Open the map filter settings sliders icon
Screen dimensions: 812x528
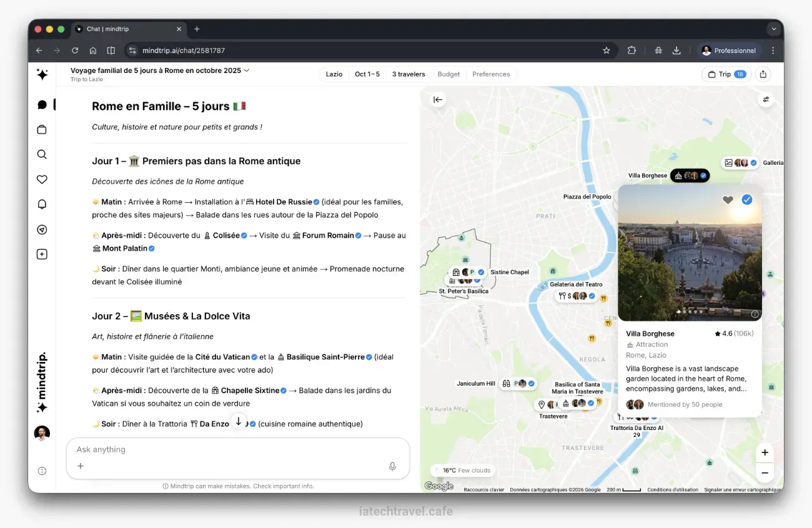(x=766, y=99)
